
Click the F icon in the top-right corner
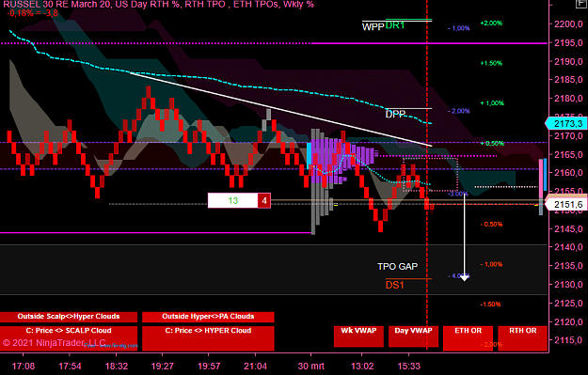click(x=582, y=3)
